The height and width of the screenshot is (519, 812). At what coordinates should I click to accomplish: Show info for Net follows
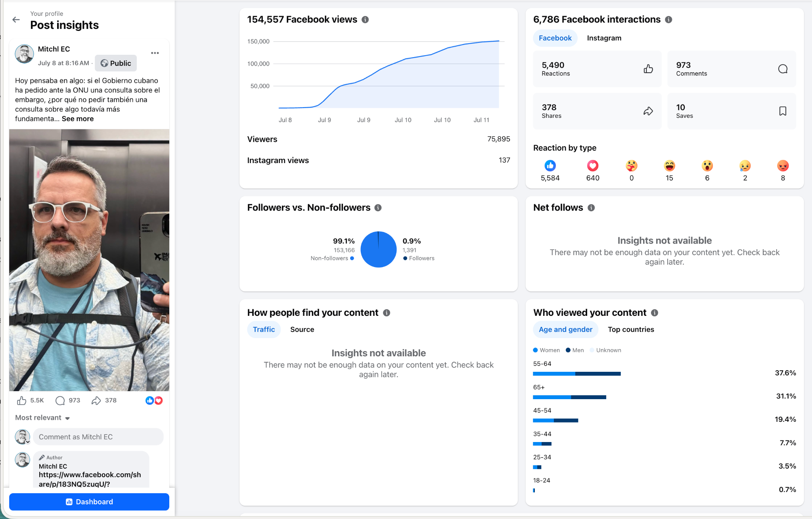(591, 208)
